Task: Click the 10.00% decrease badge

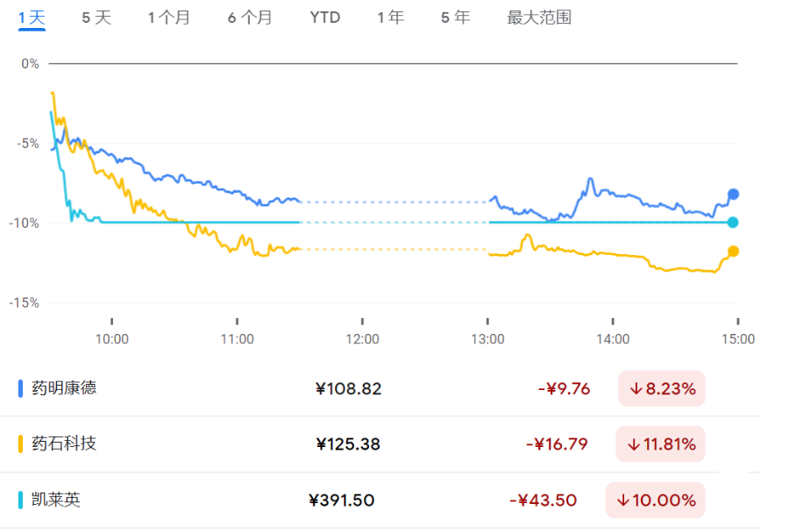Action: [x=655, y=500]
